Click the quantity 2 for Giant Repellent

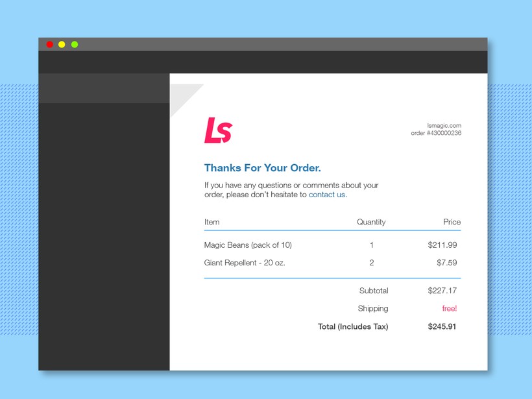372,263
